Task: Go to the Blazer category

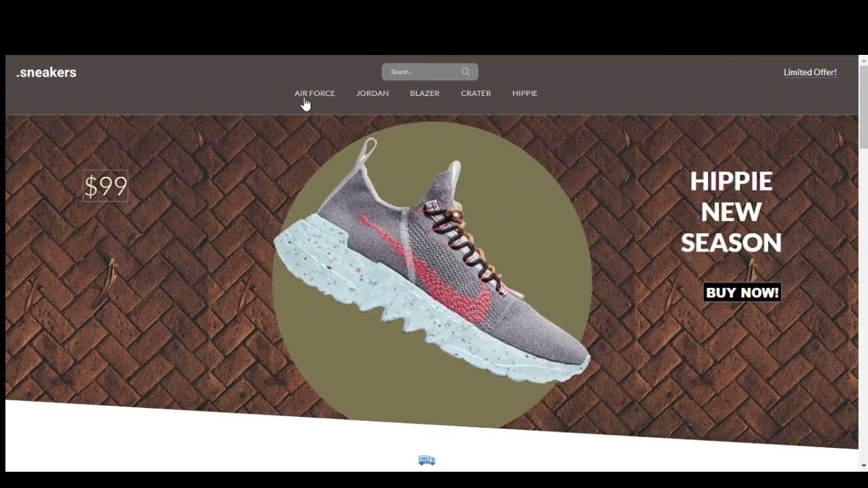Action: [425, 94]
